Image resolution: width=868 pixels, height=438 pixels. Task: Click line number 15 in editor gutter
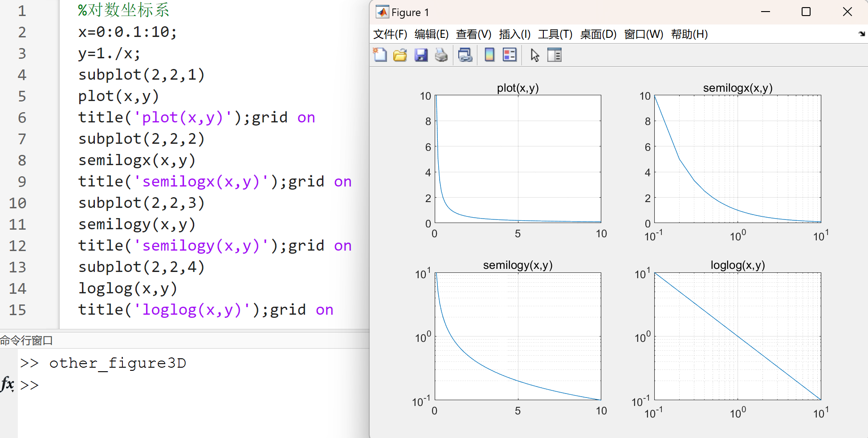(17, 310)
